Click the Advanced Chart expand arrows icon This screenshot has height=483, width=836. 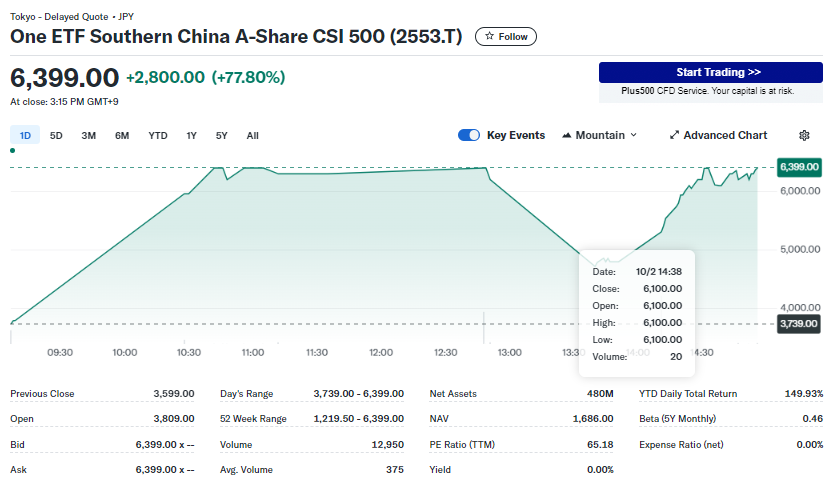pyautogui.click(x=674, y=135)
